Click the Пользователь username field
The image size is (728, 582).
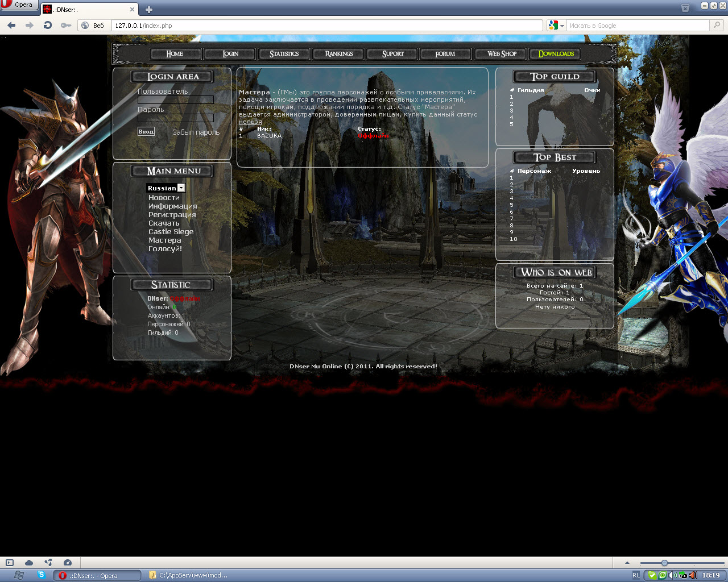point(176,99)
